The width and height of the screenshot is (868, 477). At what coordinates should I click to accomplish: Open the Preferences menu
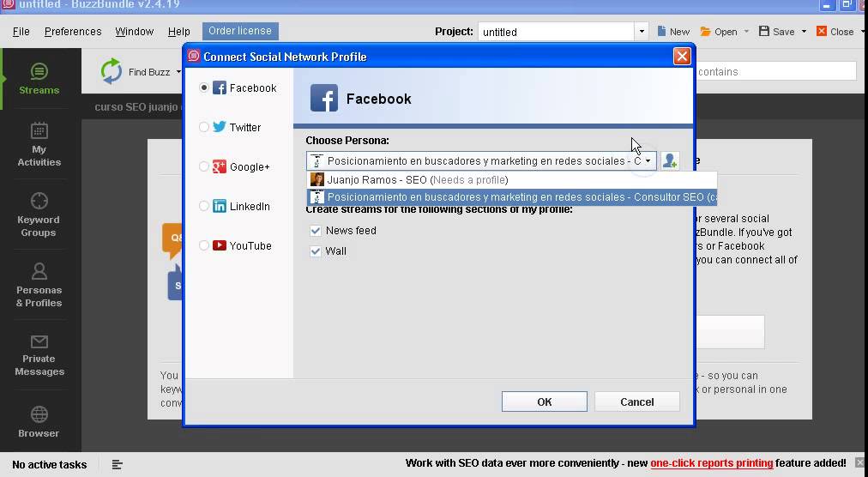(73, 32)
